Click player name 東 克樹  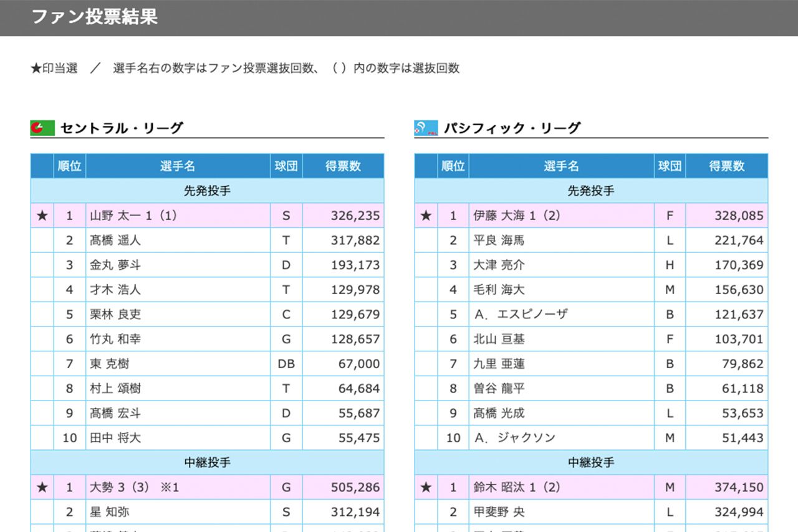click(110, 363)
